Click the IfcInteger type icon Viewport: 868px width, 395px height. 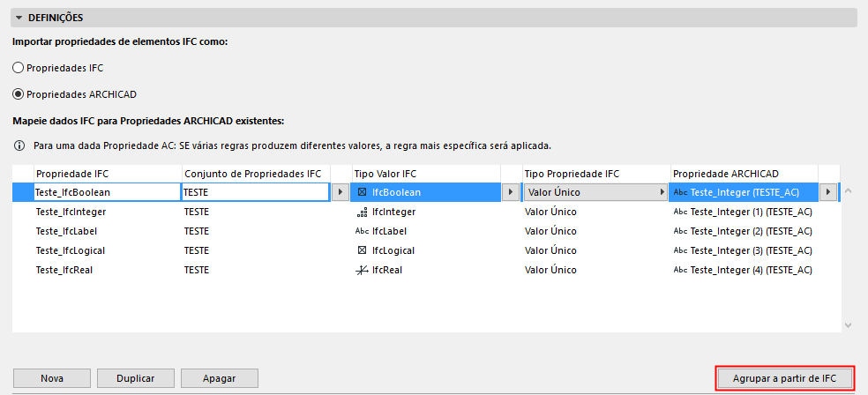point(362,212)
